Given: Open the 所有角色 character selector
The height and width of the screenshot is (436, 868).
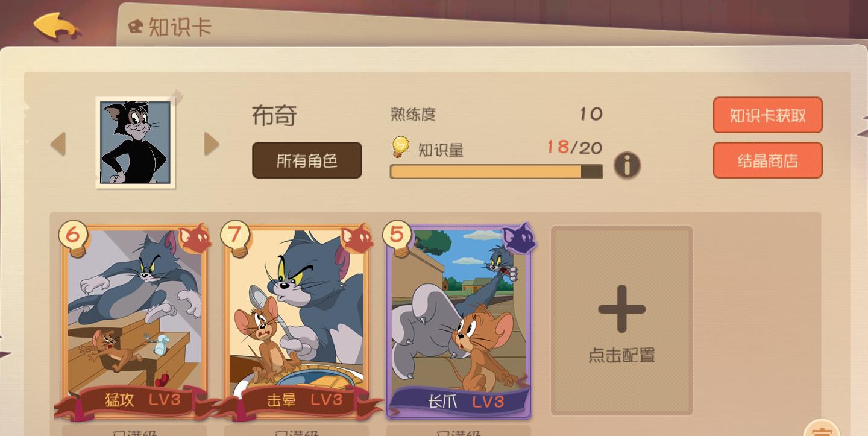Looking at the screenshot, I should pyautogui.click(x=307, y=160).
